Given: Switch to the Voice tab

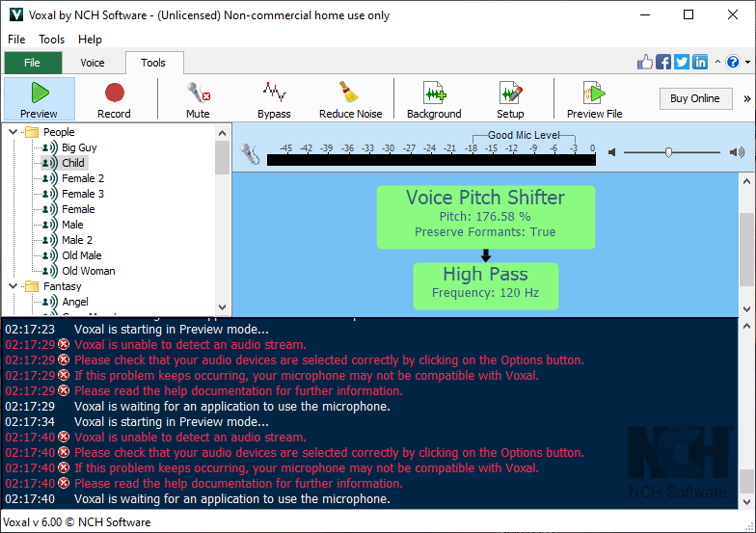Looking at the screenshot, I should [93, 63].
